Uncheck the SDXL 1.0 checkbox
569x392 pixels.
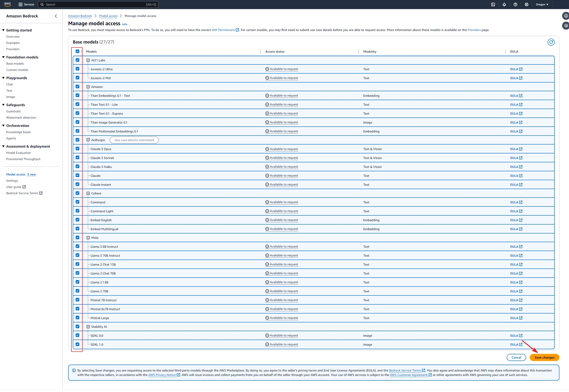77,344
